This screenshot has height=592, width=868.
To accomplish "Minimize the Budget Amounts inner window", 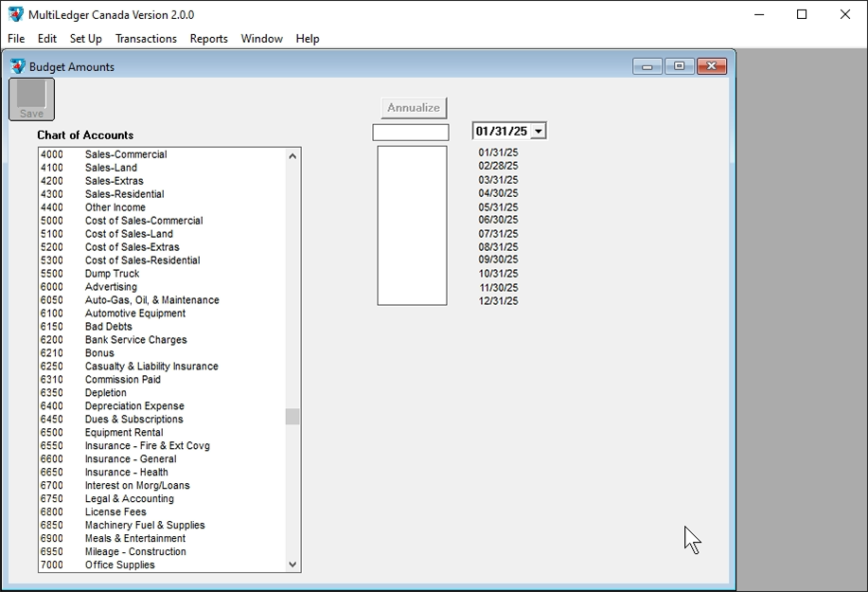I will pos(647,66).
